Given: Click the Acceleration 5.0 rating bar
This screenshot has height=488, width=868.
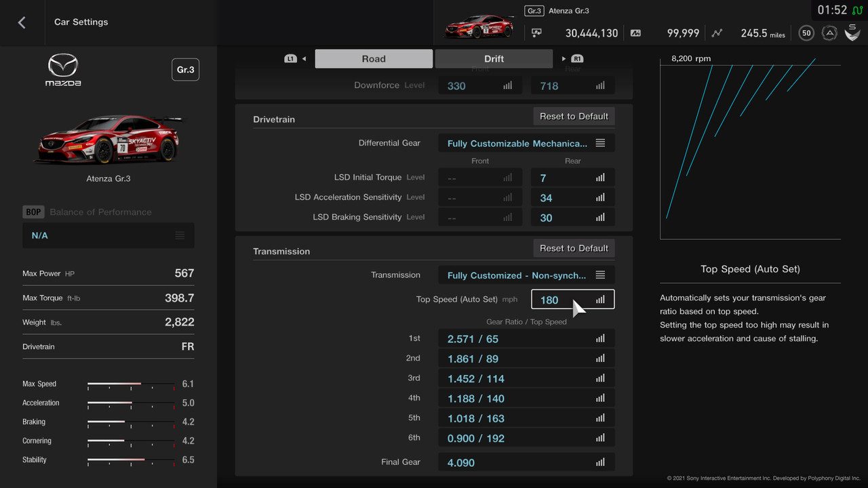Looking at the screenshot, I should point(131,403).
